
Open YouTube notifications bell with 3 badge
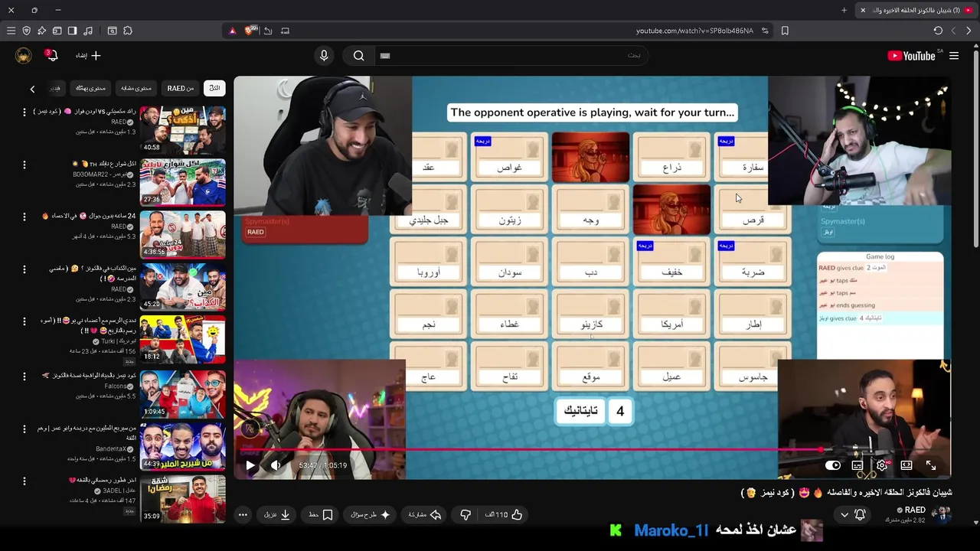(51, 55)
